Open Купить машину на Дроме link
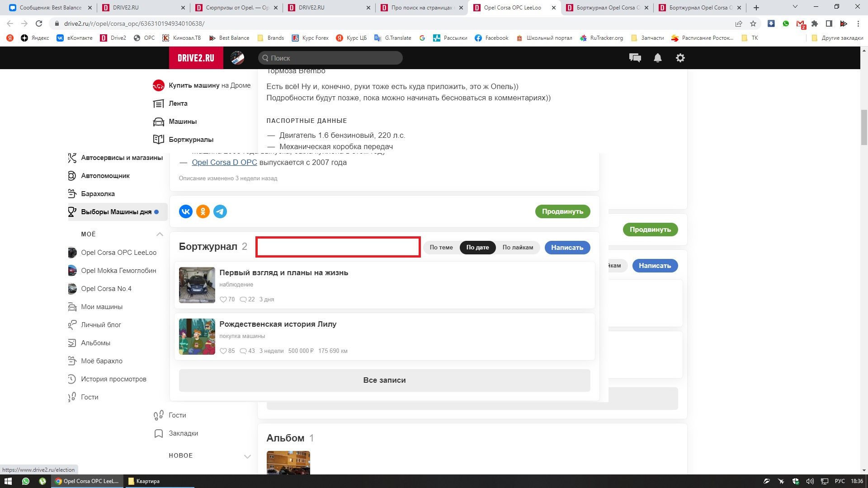This screenshot has height=488, width=868. coord(209,85)
